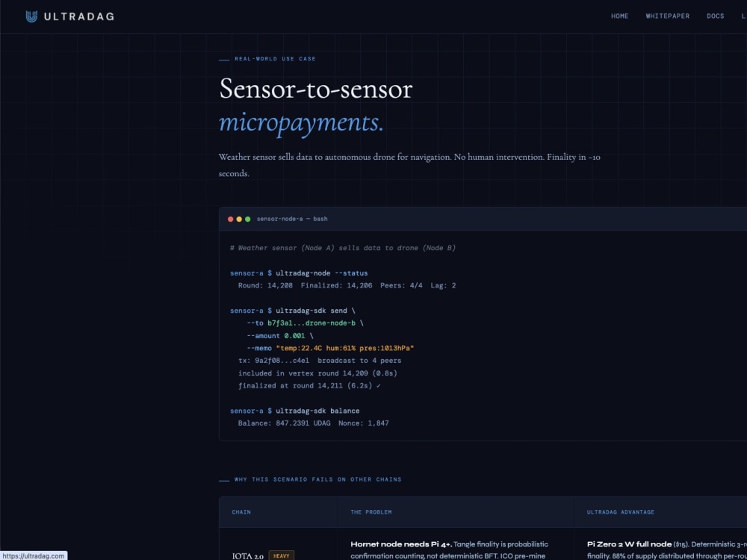Click the HEAVY badge next to IOTA 2.0

[281, 556]
